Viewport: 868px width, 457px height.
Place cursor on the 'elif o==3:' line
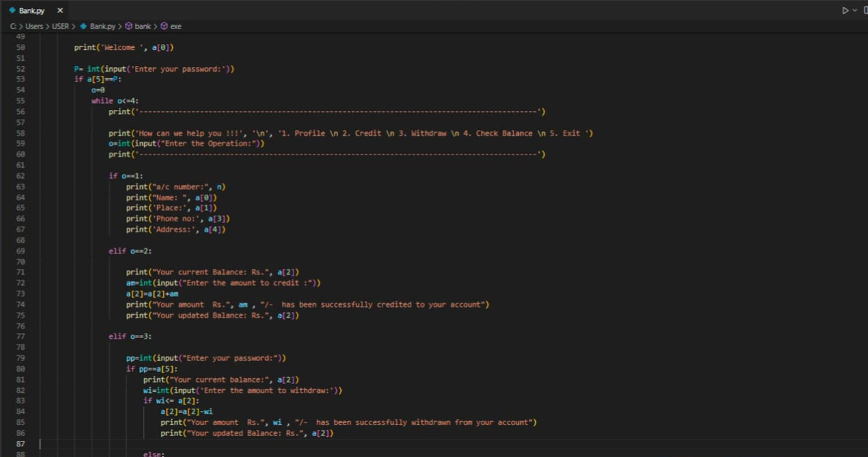[x=129, y=336]
